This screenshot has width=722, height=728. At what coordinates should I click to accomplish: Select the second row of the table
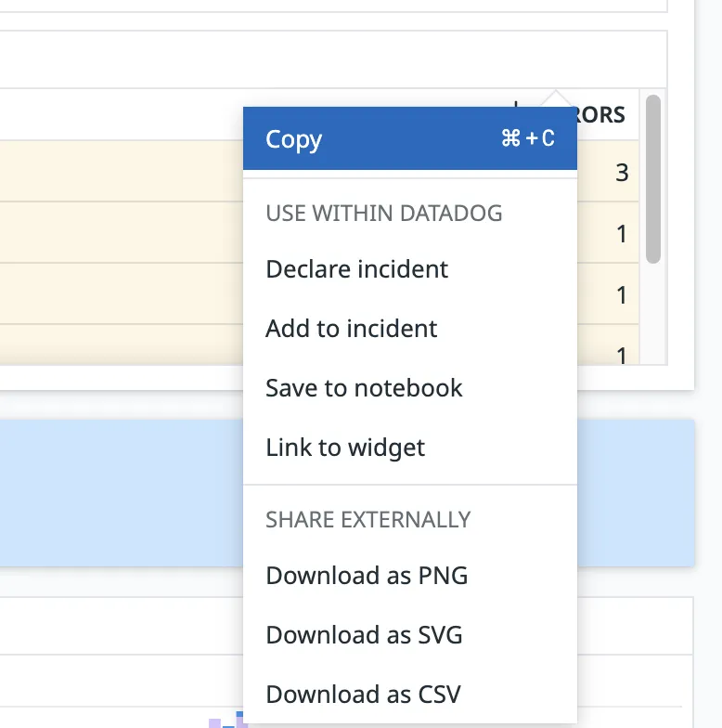[x=121, y=233]
